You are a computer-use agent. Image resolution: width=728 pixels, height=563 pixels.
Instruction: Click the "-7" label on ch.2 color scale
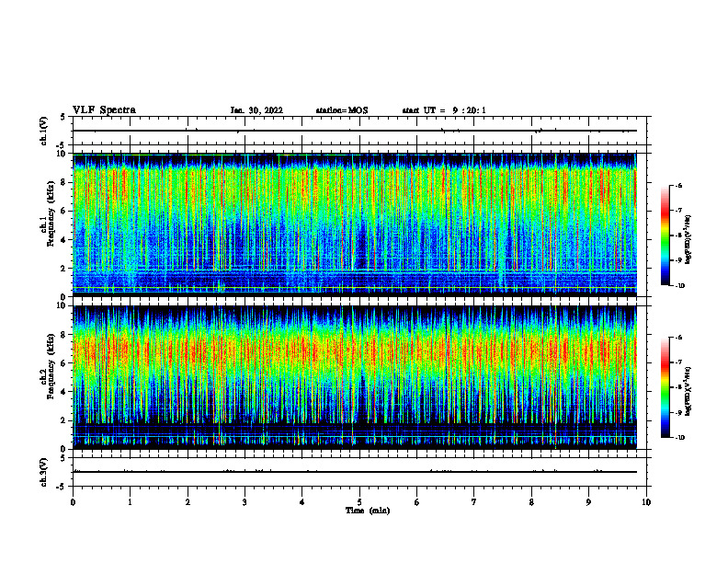pos(678,362)
